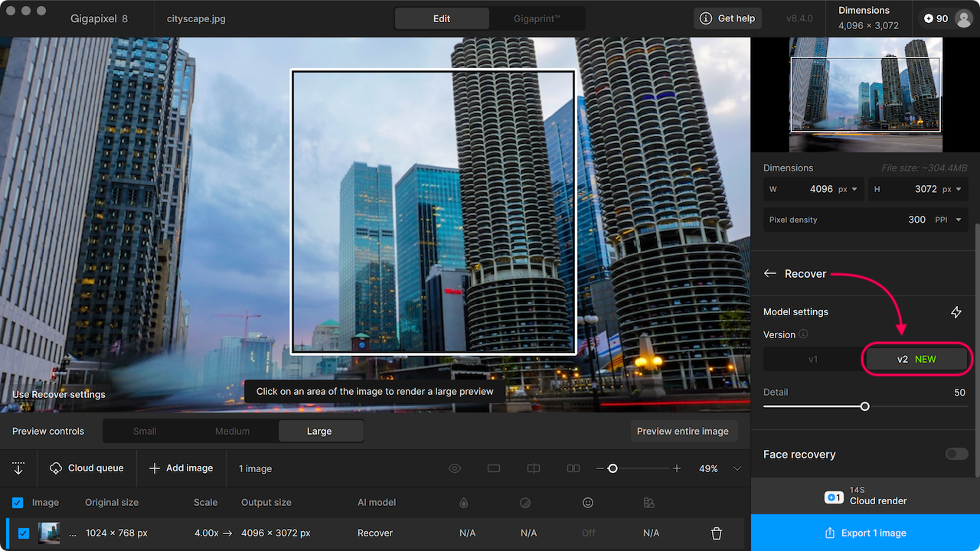
Task: Click the version info icon
Action: coord(803,334)
